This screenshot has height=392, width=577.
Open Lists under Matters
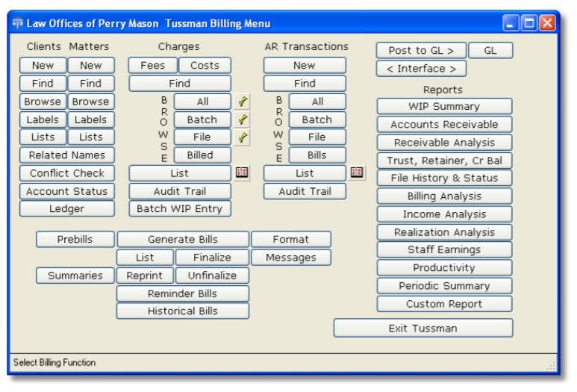coord(91,137)
